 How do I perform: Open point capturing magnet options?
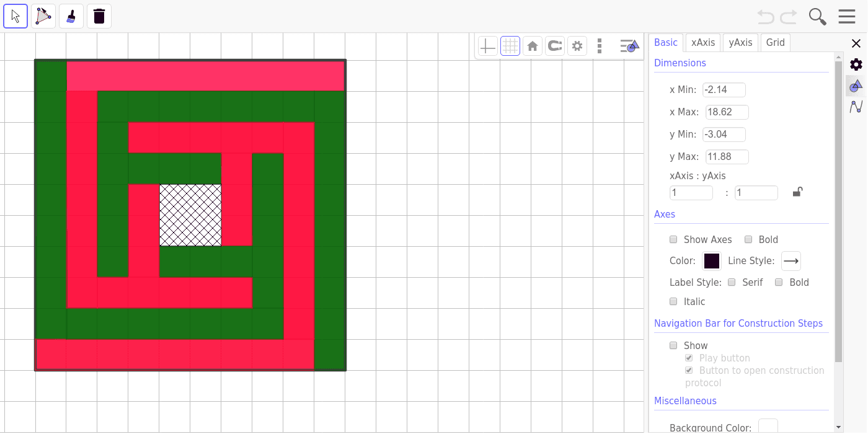tap(555, 46)
